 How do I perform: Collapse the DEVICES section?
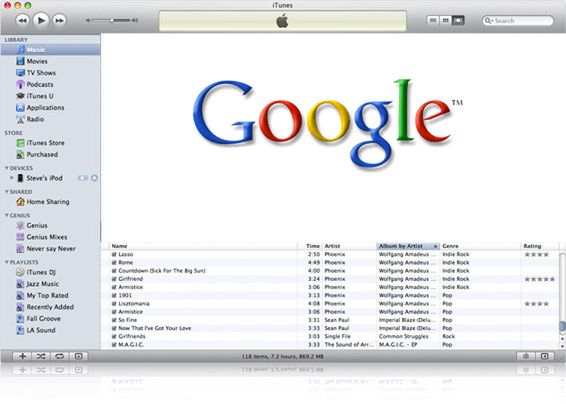point(6,168)
